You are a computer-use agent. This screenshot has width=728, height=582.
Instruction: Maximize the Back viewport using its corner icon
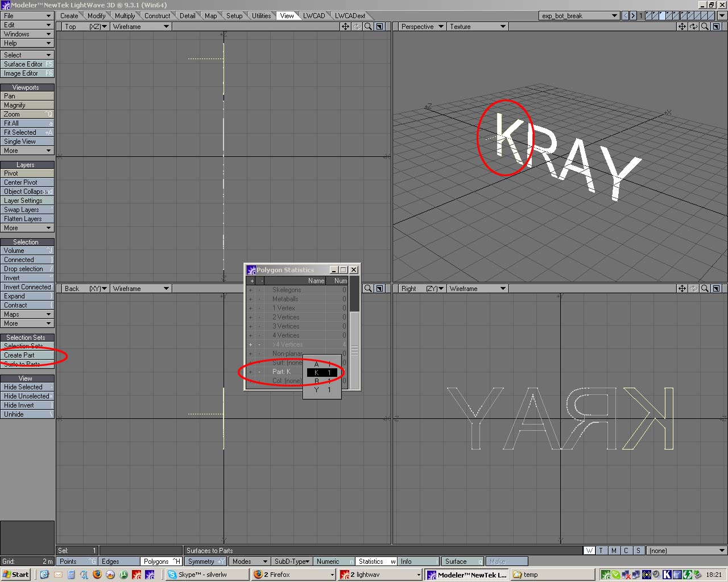[380, 289]
